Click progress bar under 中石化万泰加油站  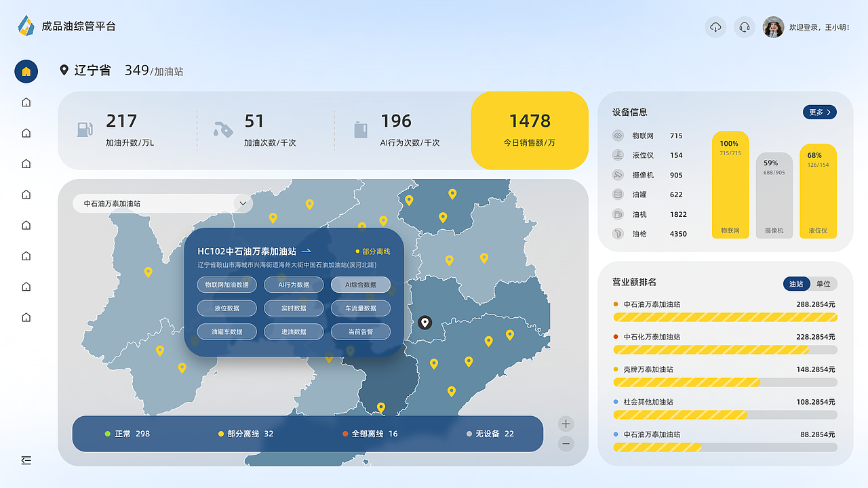point(725,350)
